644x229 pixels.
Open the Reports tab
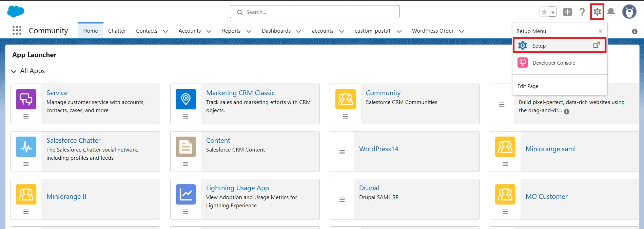point(231,31)
